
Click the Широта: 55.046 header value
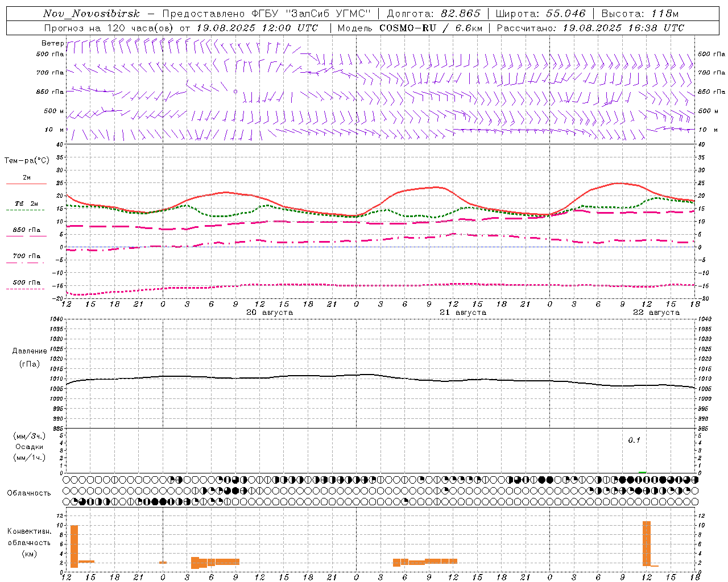[541, 14]
